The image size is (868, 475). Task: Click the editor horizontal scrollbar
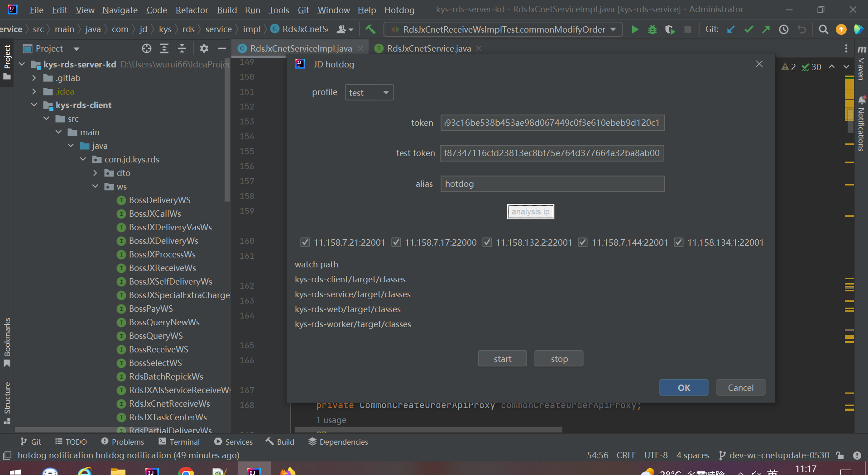click(x=429, y=429)
